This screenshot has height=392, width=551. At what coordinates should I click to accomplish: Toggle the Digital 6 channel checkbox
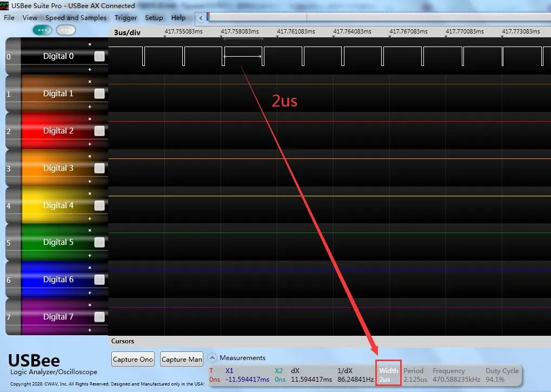(99, 280)
